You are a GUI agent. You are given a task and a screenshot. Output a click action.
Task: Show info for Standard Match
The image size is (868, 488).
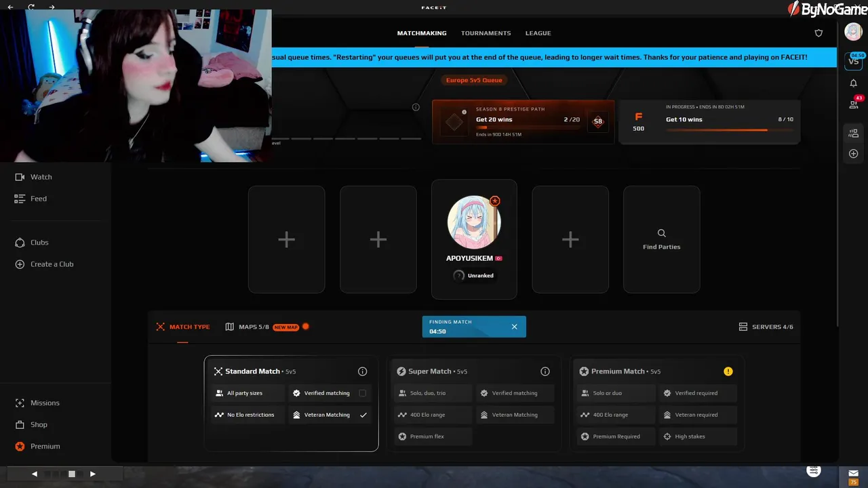point(362,371)
